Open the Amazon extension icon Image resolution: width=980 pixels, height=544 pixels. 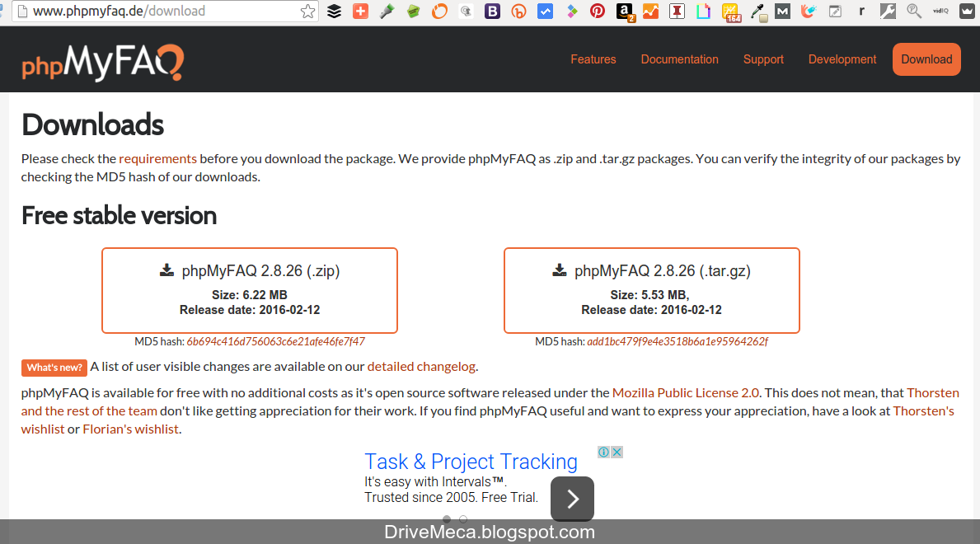pos(624,12)
